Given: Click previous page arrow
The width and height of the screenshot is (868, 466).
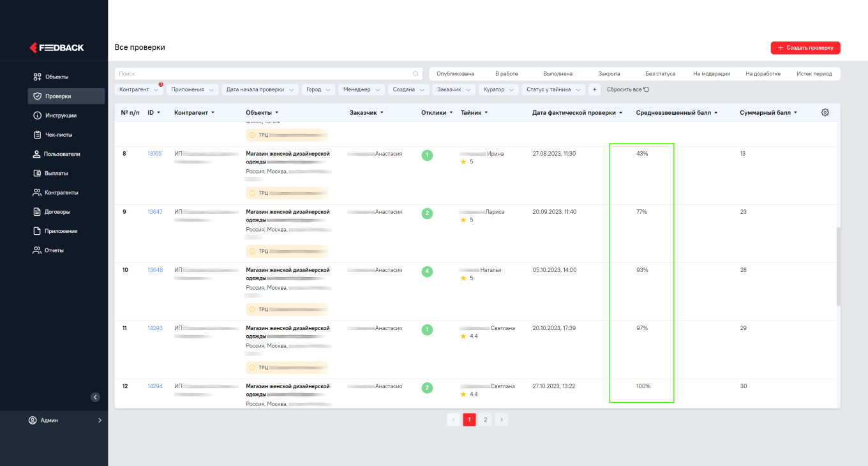Looking at the screenshot, I should tap(453, 419).
